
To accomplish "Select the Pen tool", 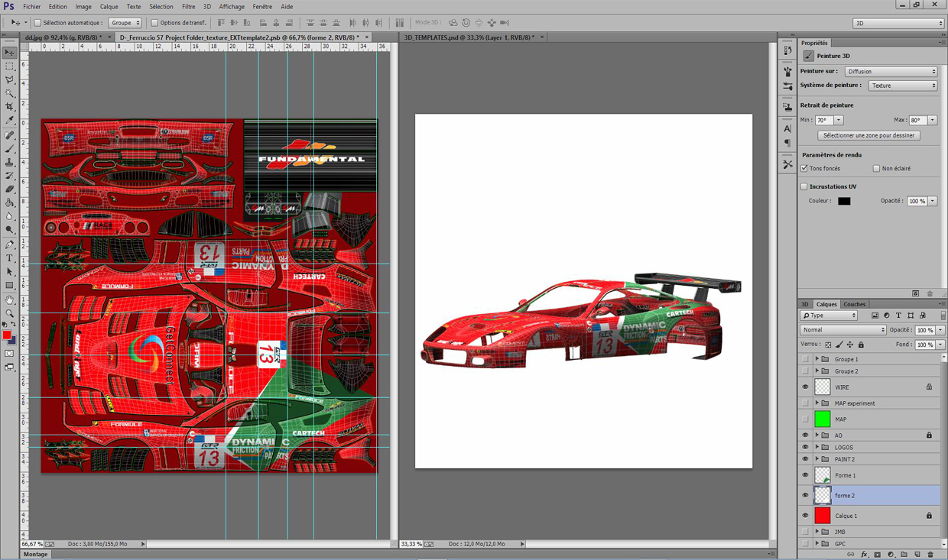I will click(x=9, y=245).
